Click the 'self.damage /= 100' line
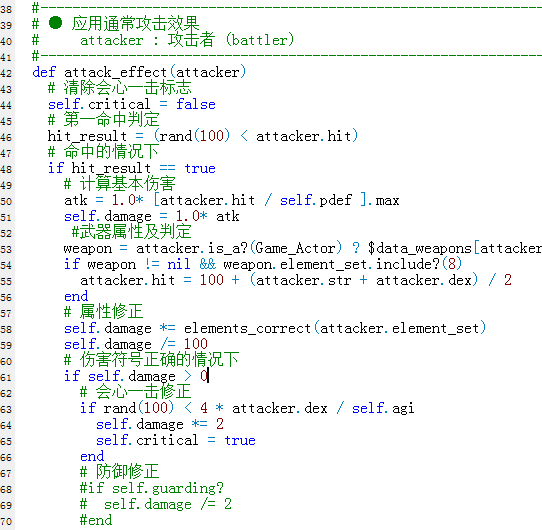The height and width of the screenshot is (530, 542). point(136,344)
